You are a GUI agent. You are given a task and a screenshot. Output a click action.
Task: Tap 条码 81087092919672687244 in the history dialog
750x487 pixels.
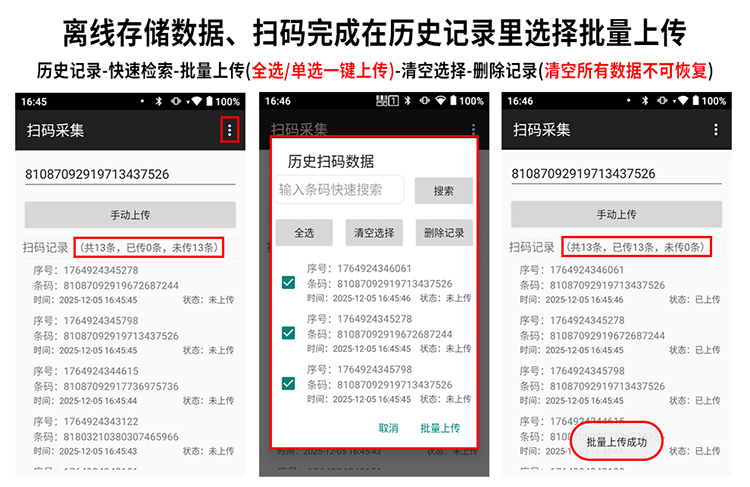[379, 334]
